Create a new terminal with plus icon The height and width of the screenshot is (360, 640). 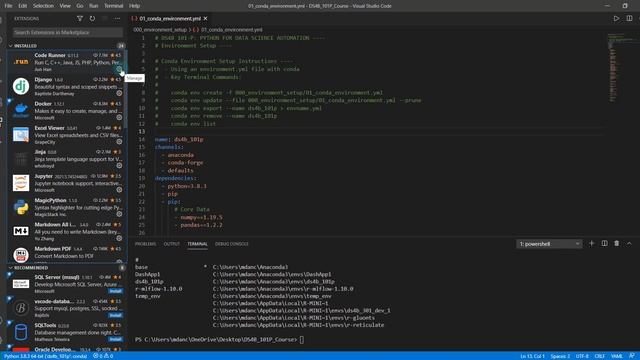[591, 243]
